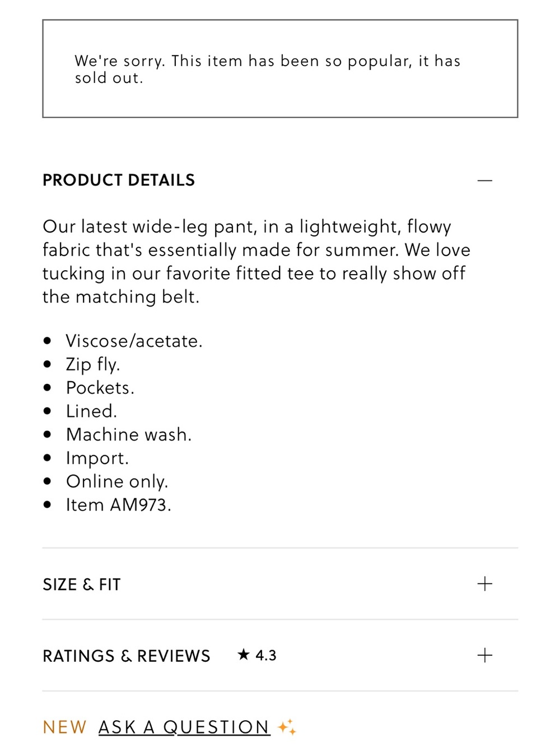Click the Pockets bullet item
Viewport: 560px width, 747px height.
pyautogui.click(x=100, y=388)
